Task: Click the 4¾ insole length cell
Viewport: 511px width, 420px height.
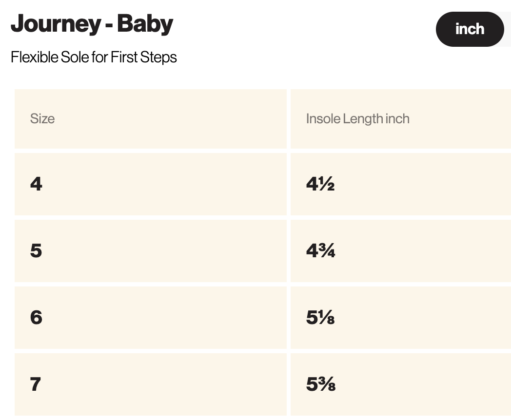Action: pos(401,251)
